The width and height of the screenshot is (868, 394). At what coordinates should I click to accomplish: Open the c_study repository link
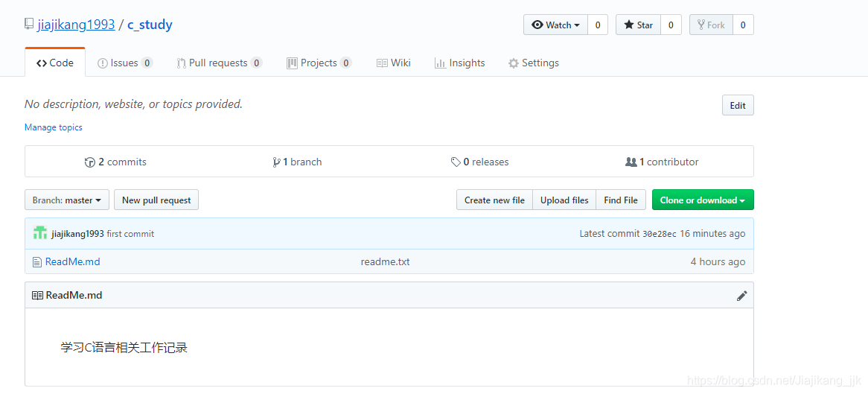pyautogui.click(x=150, y=25)
